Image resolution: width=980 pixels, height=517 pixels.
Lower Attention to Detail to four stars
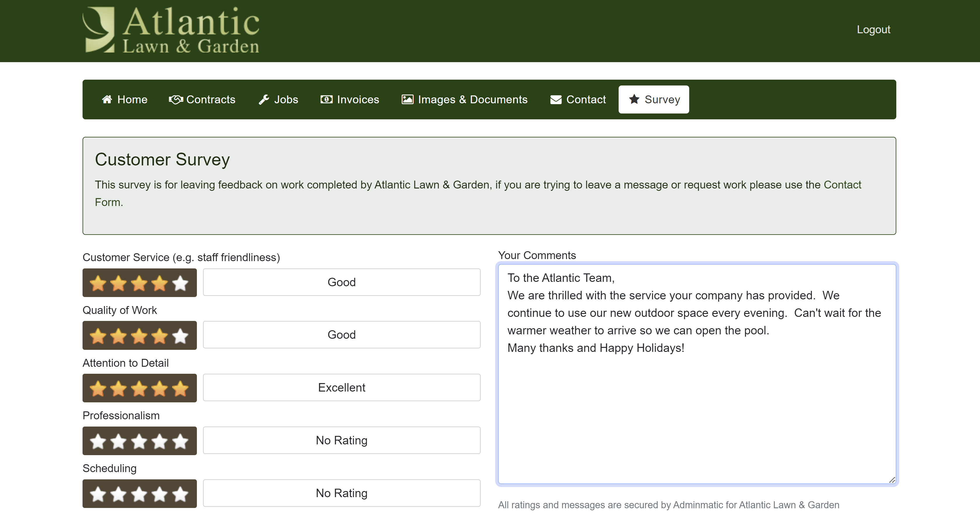tap(160, 388)
